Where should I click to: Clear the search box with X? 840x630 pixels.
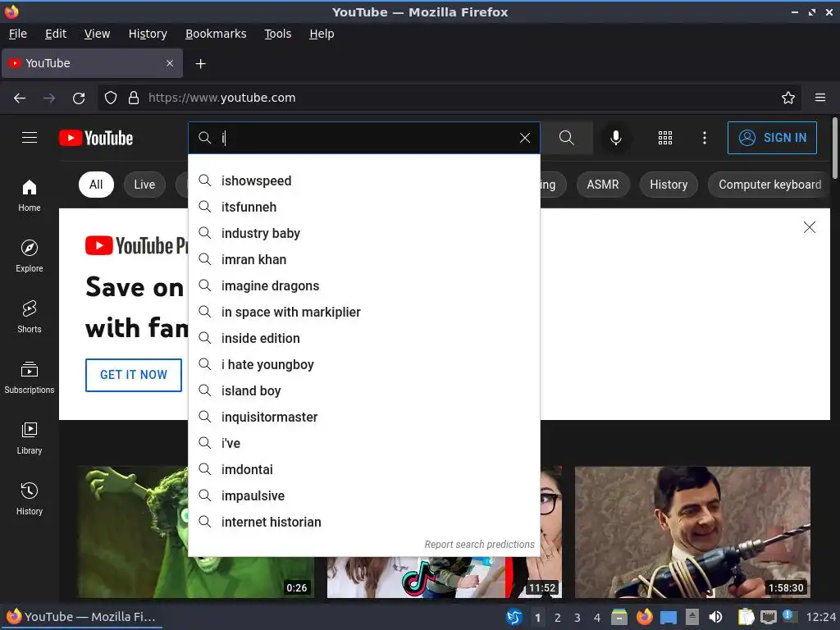[x=525, y=138]
